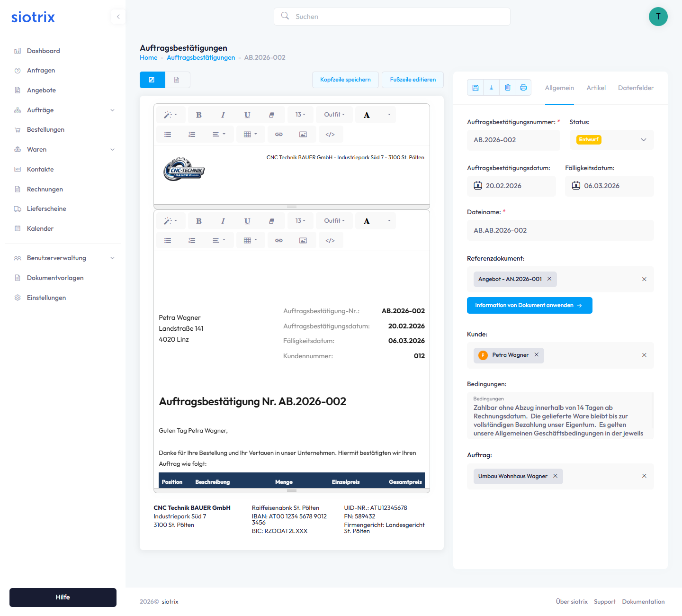This screenshot has width=682, height=616.
Task: Switch to document preview view mode
Action: [177, 80]
